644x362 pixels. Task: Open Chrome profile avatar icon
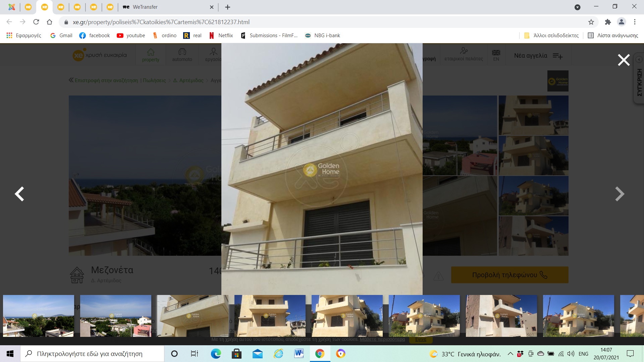point(621,22)
